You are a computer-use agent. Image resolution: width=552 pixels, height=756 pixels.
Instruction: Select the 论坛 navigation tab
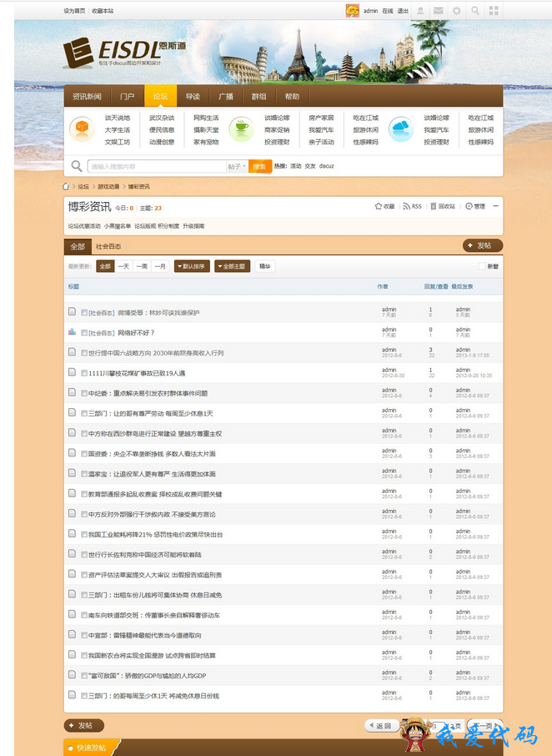click(160, 97)
